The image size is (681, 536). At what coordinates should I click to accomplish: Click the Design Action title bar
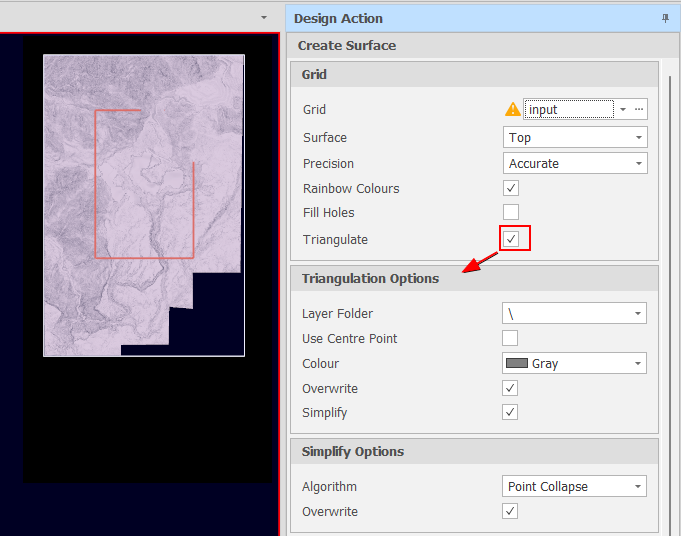tap(483, 18)
